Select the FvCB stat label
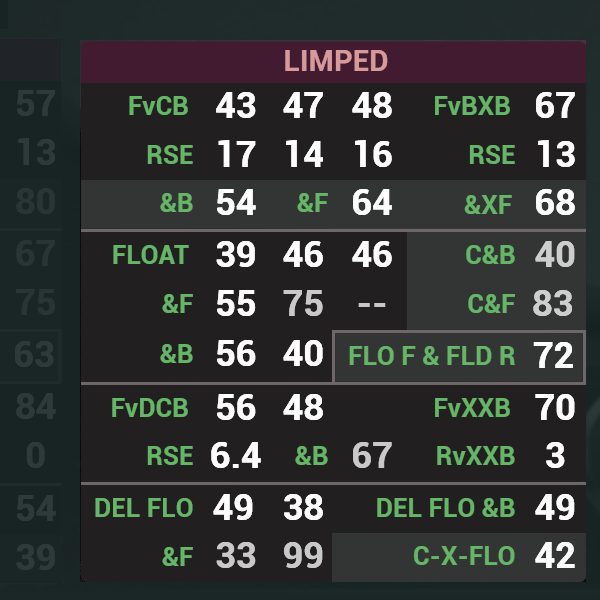 [x=158, y=106]
